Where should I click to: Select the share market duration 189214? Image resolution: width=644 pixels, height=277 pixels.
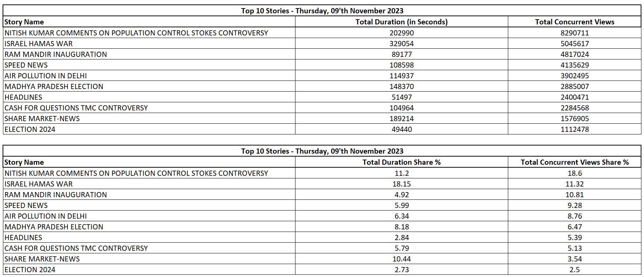pos(401,119)
